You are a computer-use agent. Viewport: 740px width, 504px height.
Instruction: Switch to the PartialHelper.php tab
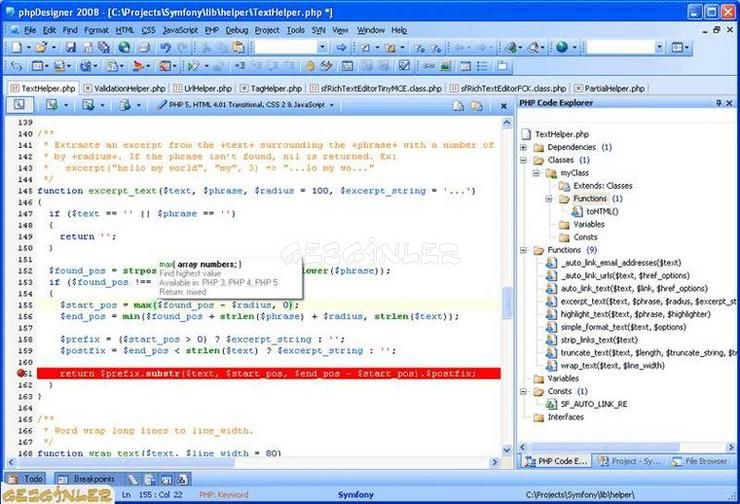tap(610, 88)
